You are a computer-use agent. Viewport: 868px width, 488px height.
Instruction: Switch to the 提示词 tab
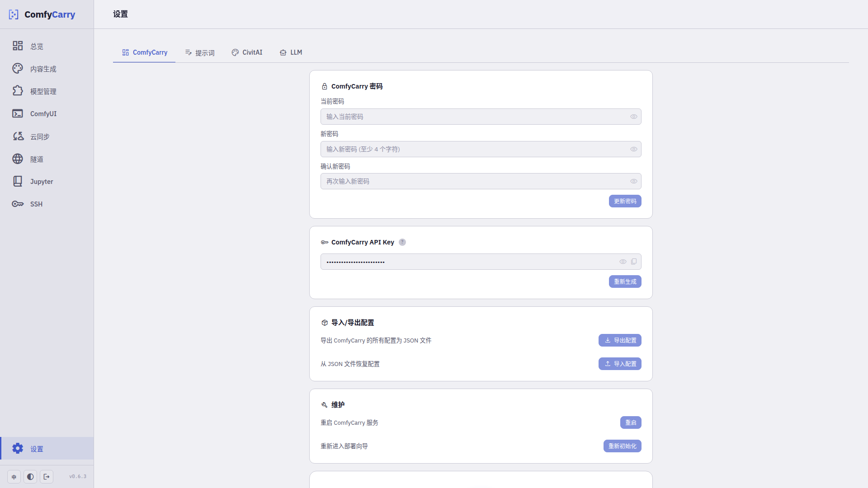[199, 52]
